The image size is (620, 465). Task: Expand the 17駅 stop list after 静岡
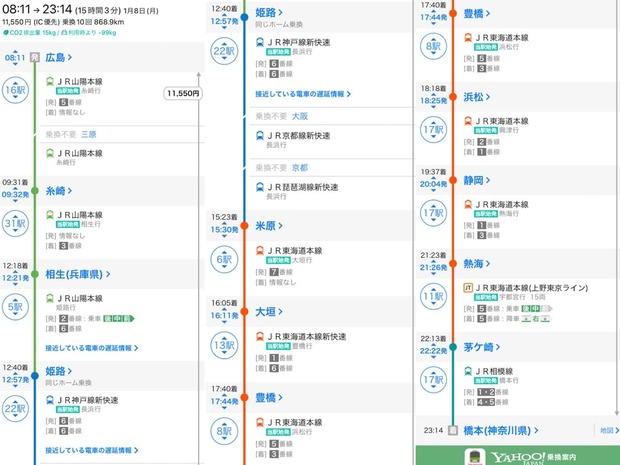click(433, 213)
